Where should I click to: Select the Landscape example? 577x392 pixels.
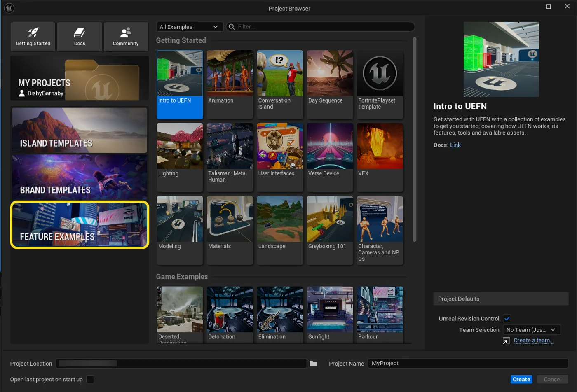(280, 230)
